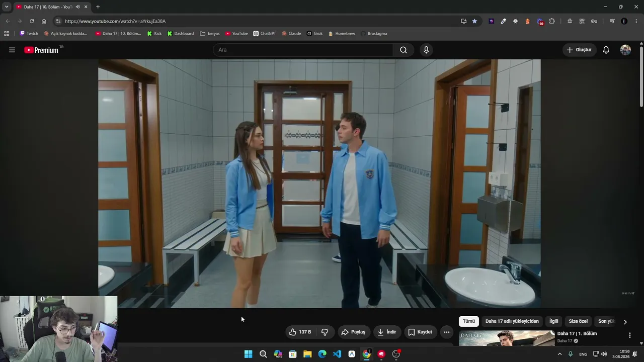
Task: Expand the beryas bookmarks folder
Action: [210, 34]
